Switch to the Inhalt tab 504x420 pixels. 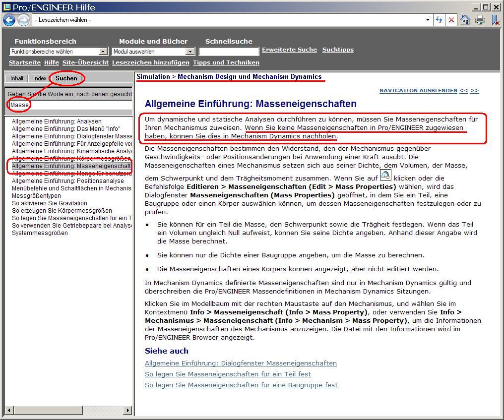(17, 78)
